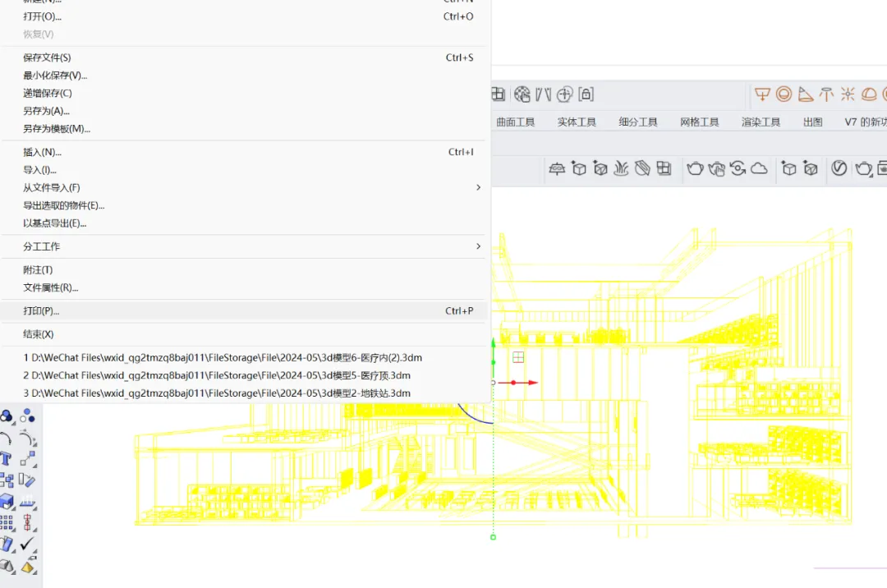Click the black checkmark Check tool

click(x=27, y=544)
